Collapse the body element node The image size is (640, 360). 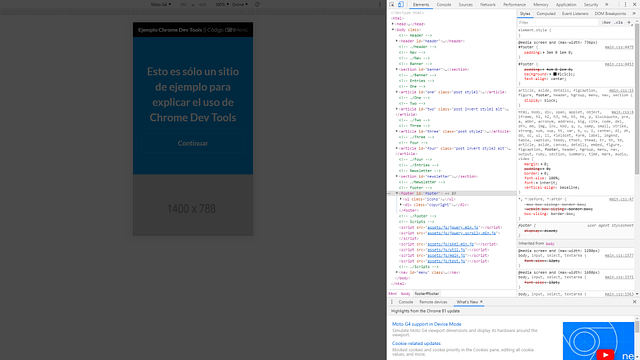pos(393,30)
